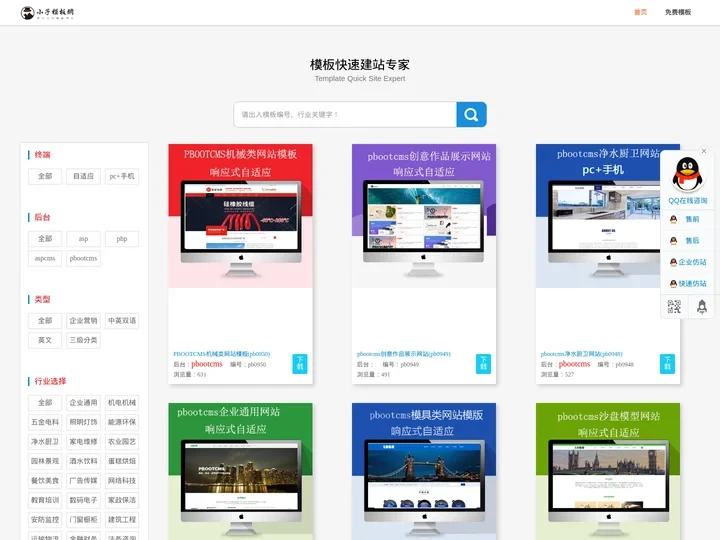Image resolution: width=720 pixels, height=540 pixels.
Task: Click title link pbootcms净水厨卫网站(pb0948)
Action: point(581,354)
